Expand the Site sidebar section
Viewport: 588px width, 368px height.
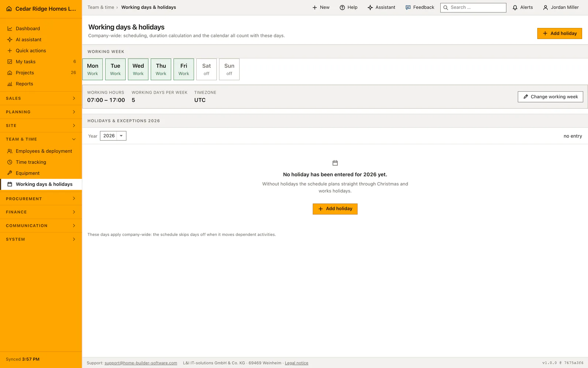[x=41, y=125]
